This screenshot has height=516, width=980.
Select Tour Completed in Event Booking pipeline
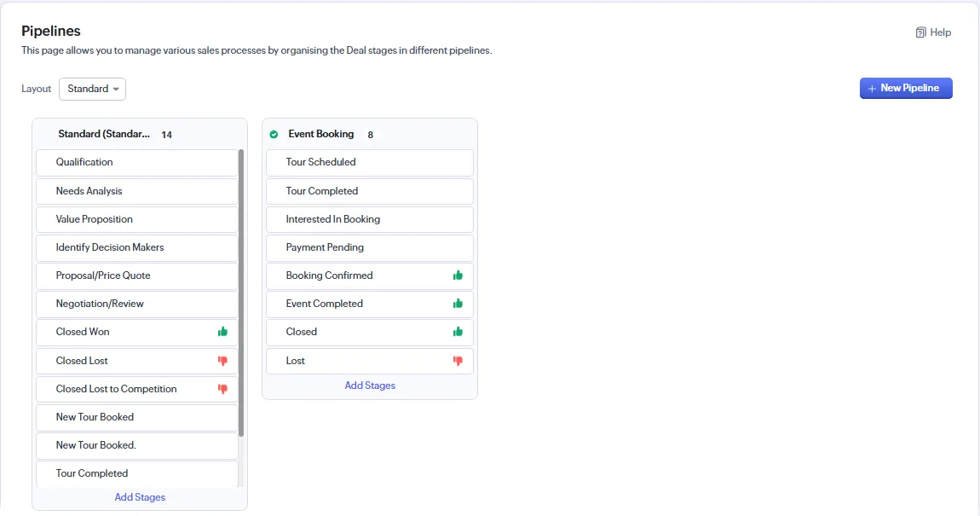(369, 191)
